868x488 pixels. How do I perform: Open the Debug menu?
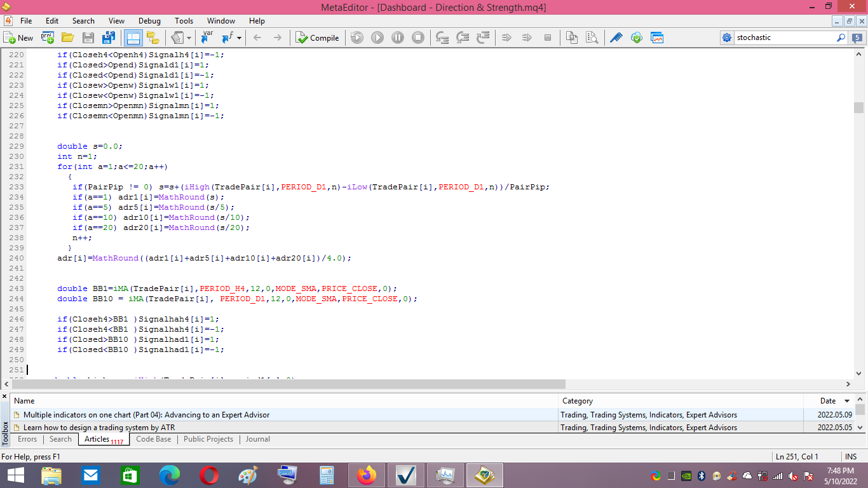pos(149,21)
